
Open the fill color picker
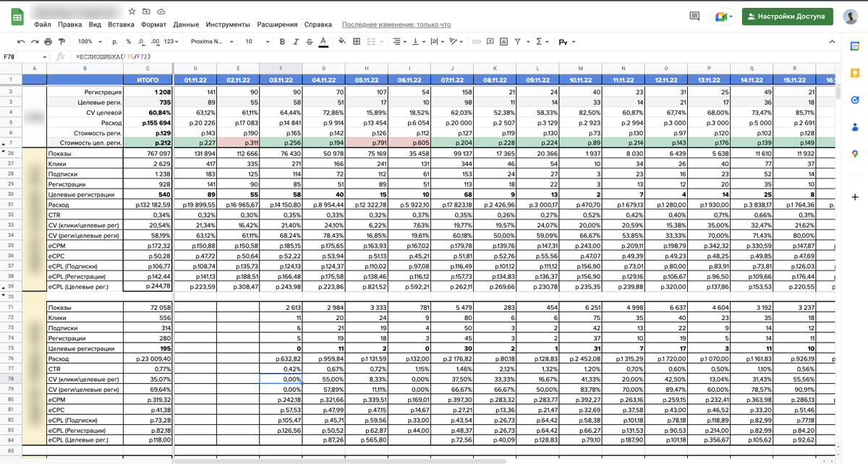(341, 42)
